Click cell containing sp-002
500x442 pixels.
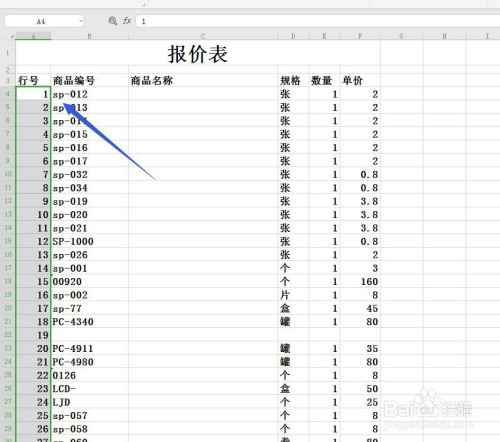click(89, 295)
